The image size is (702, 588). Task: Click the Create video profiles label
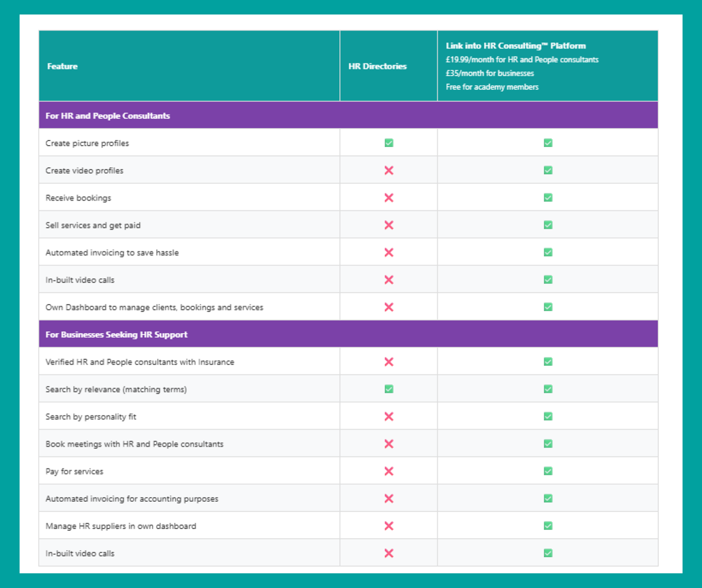84,171
